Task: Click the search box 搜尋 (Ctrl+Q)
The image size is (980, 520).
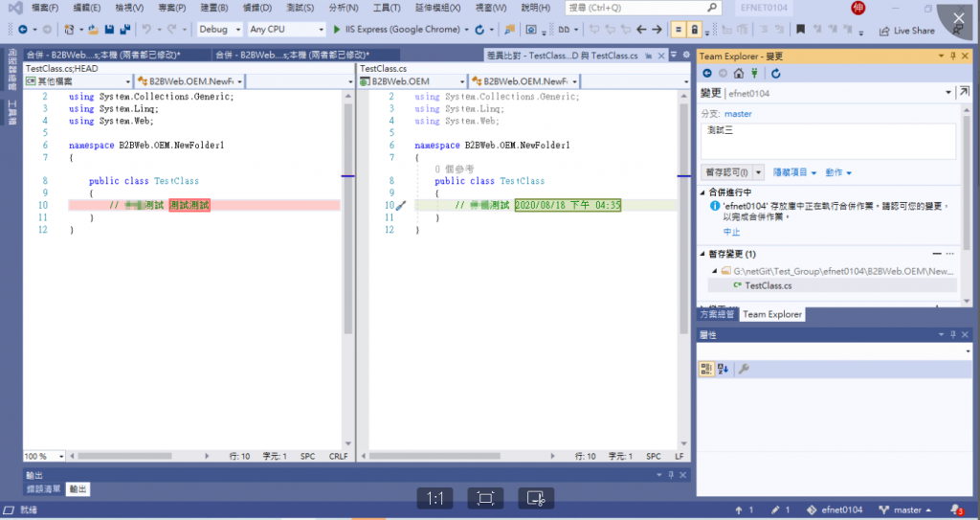Action: [x=642, y=8]
